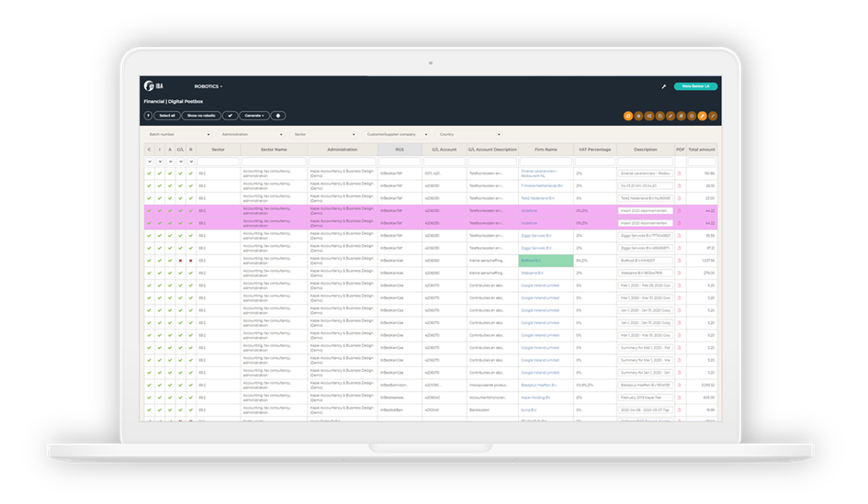Open the Generate dropdown button
The width and height of the screenshot is (868, 504).
[x=254, y=116]
